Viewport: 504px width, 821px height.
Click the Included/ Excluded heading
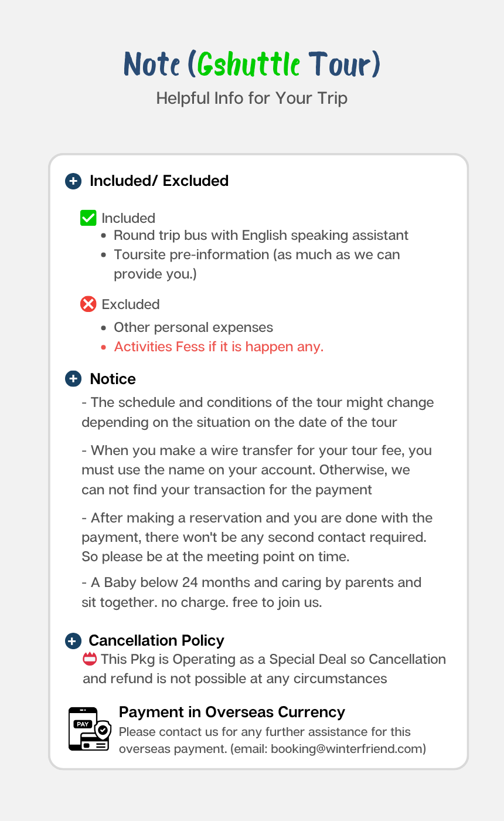[x=159, y=181]
